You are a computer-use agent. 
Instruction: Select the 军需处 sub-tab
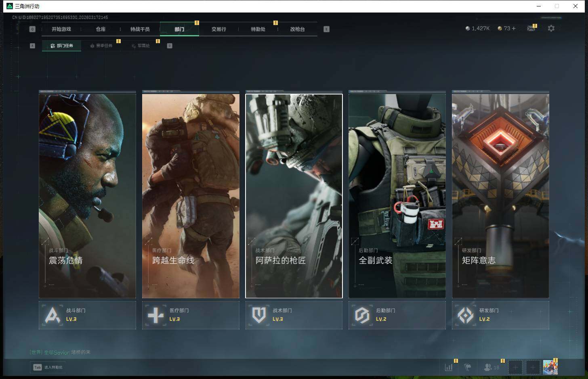[x=141, y=46]
